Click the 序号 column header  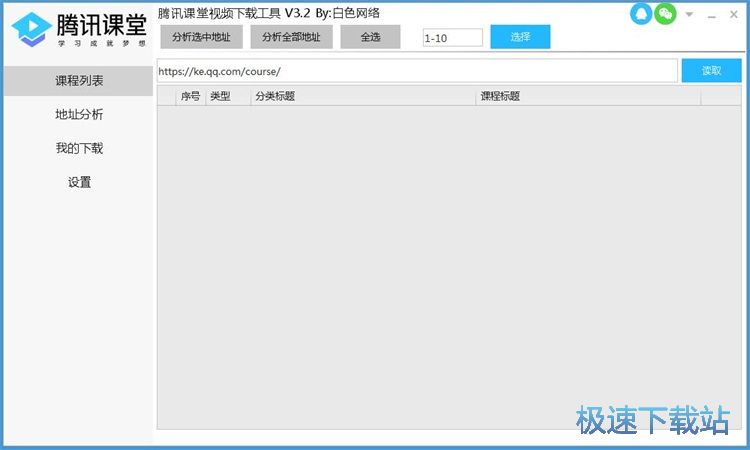point(190,96)
